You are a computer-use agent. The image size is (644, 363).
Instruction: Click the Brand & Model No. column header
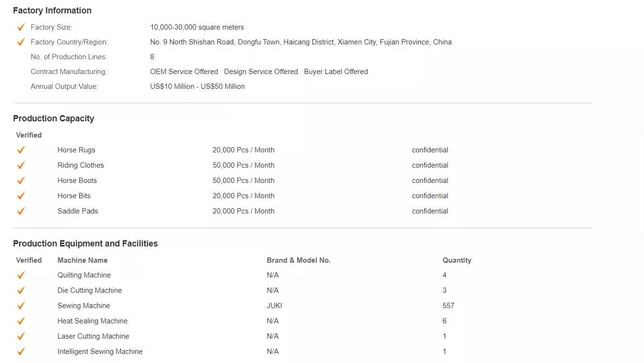(299, 260)
